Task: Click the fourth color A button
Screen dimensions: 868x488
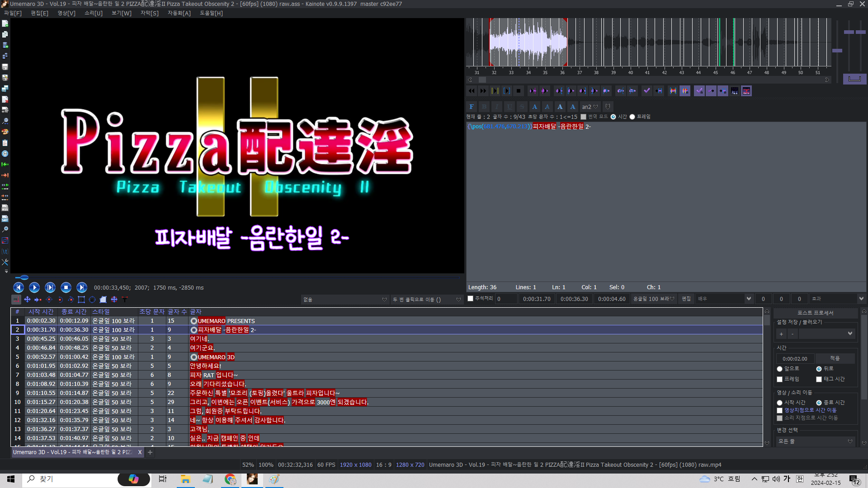Action: (573, 107)
